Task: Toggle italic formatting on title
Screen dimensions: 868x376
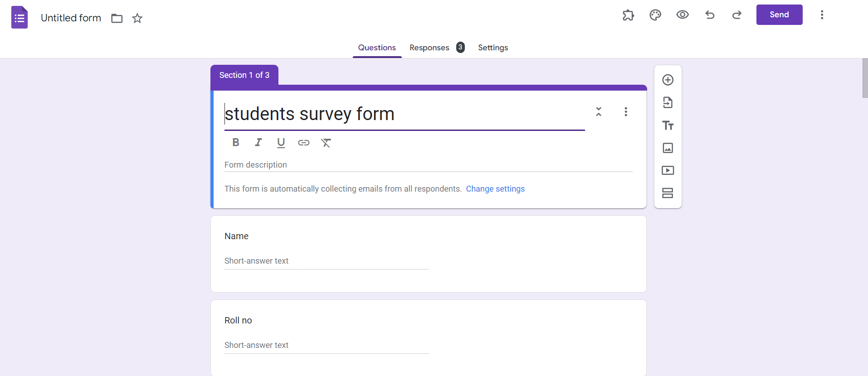Action: pyautogui.click(x=258, y=143)
